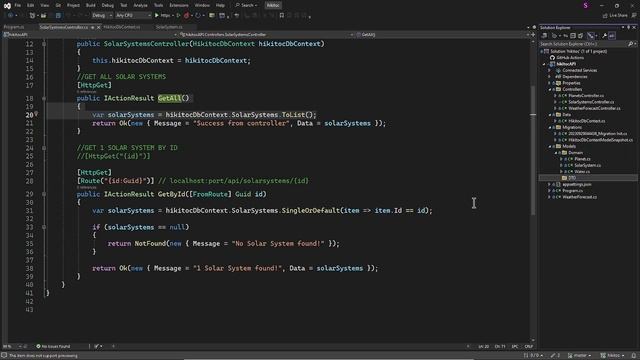Click the Restart circular arrow toolbar icon
Viewport: 640px width, 360px height.
[198, 15]
